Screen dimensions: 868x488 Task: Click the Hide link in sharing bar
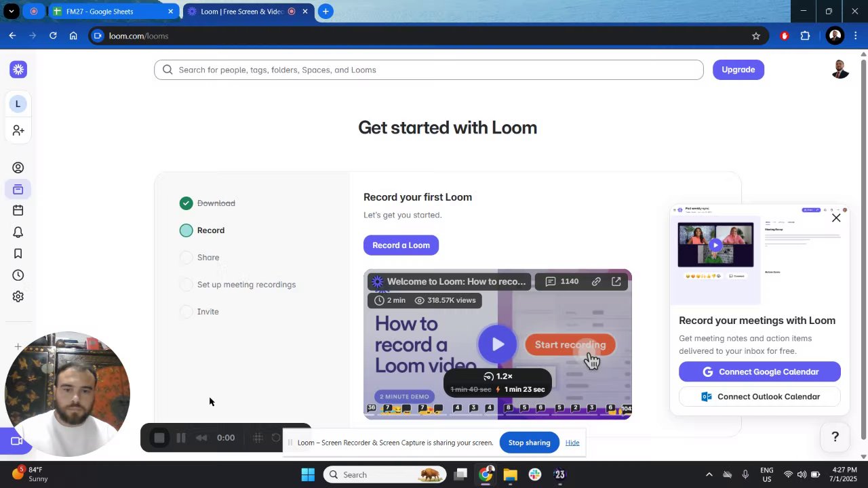572,443
